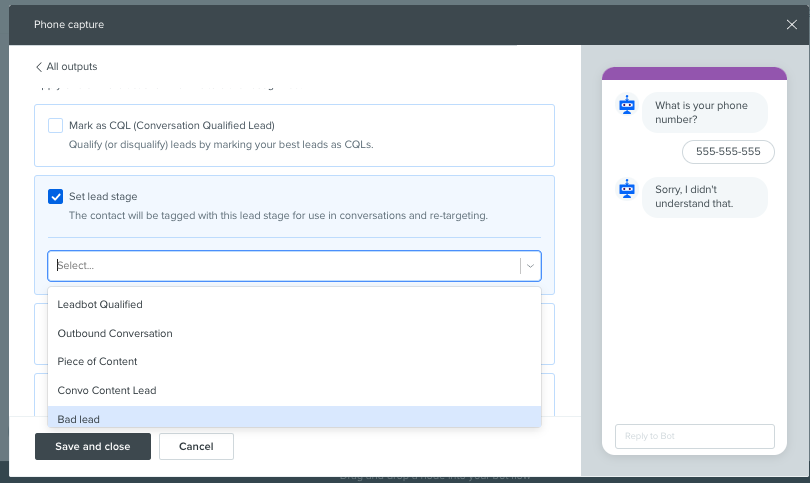Click the Phone capture dialog title
810x483 pixels.
pos(69,25)
